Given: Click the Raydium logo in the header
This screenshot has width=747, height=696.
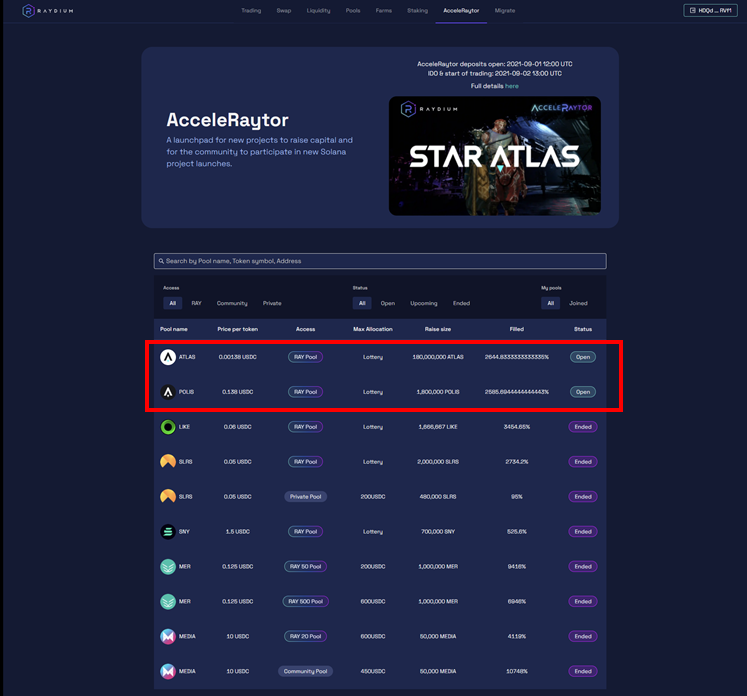Looking at the screenshot, I should pos(48,10).
